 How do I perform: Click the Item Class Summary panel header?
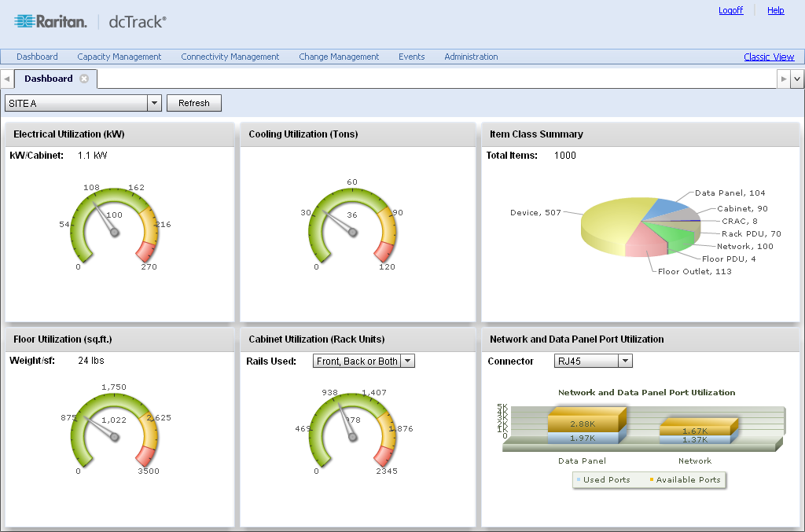click(x=640, y=134)
